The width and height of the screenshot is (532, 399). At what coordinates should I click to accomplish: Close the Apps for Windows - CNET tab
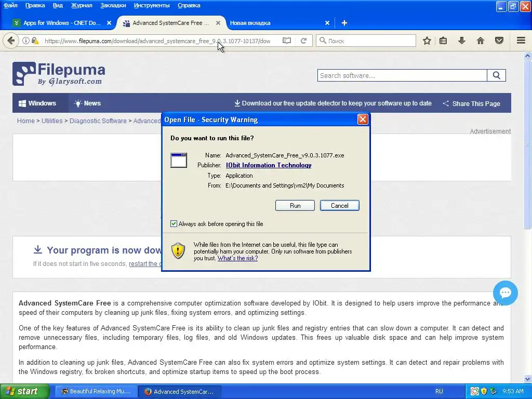coord(109,23)
